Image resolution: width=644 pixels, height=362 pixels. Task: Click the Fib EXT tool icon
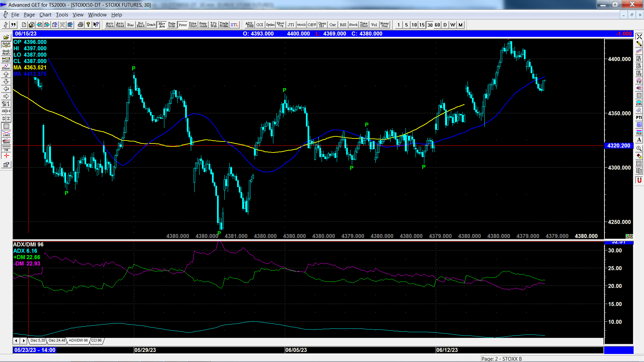639,66
